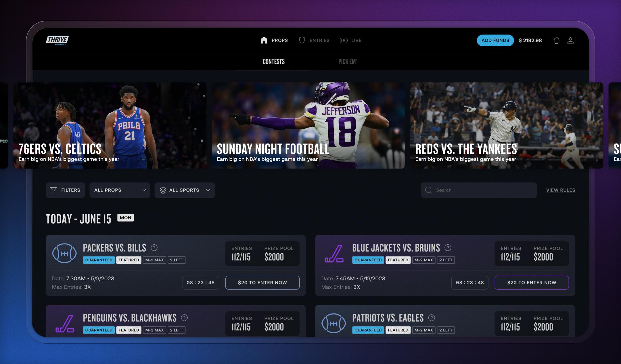
Task: Click the shield icon beside Entries
Action: 302,40
